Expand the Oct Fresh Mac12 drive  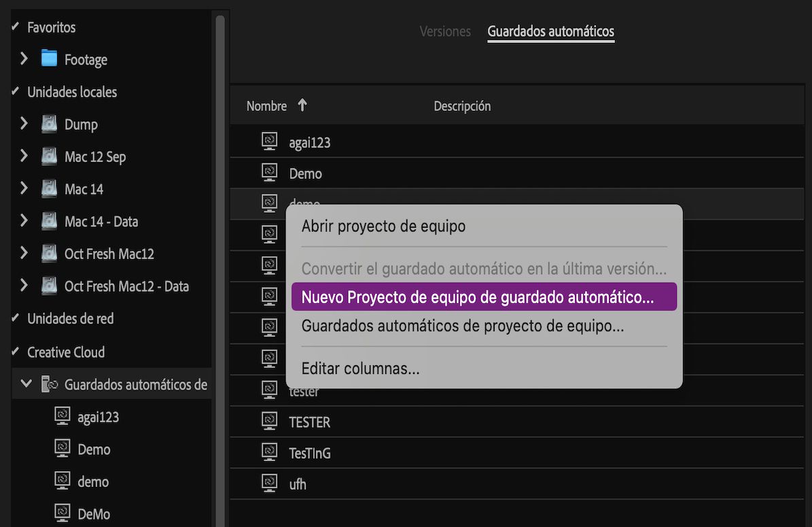coord(24,253)
